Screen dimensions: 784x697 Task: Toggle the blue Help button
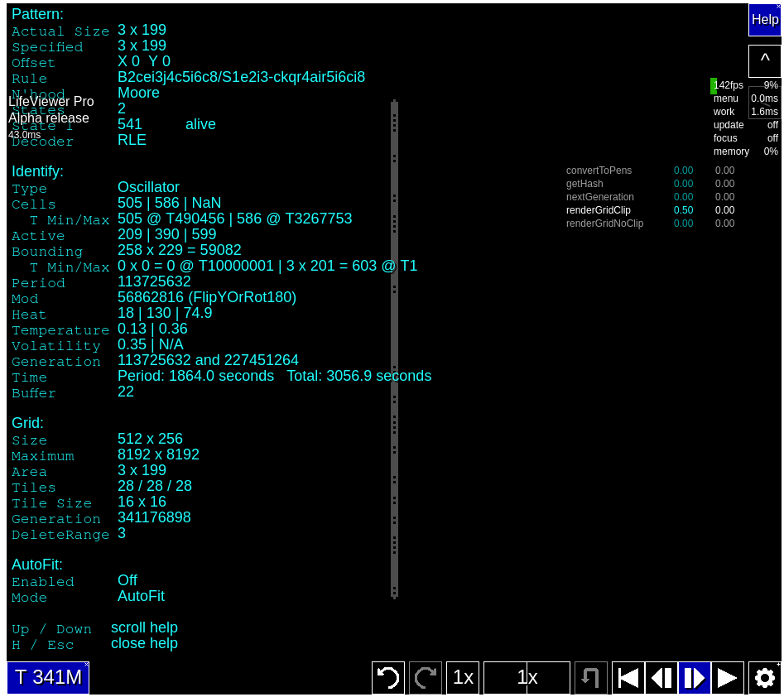pos(765,20)
